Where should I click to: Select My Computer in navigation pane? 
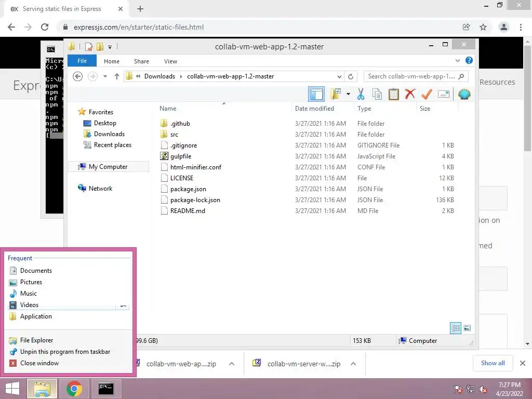(108, 167)
